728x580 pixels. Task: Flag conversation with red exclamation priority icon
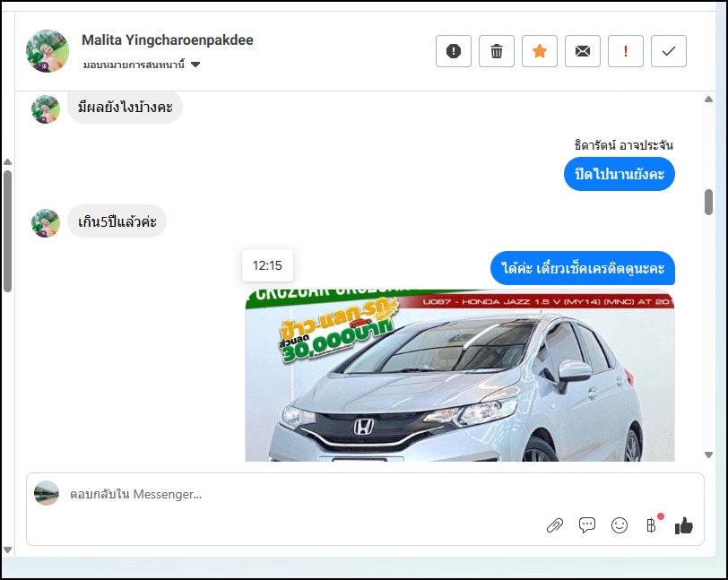(626, 51)
